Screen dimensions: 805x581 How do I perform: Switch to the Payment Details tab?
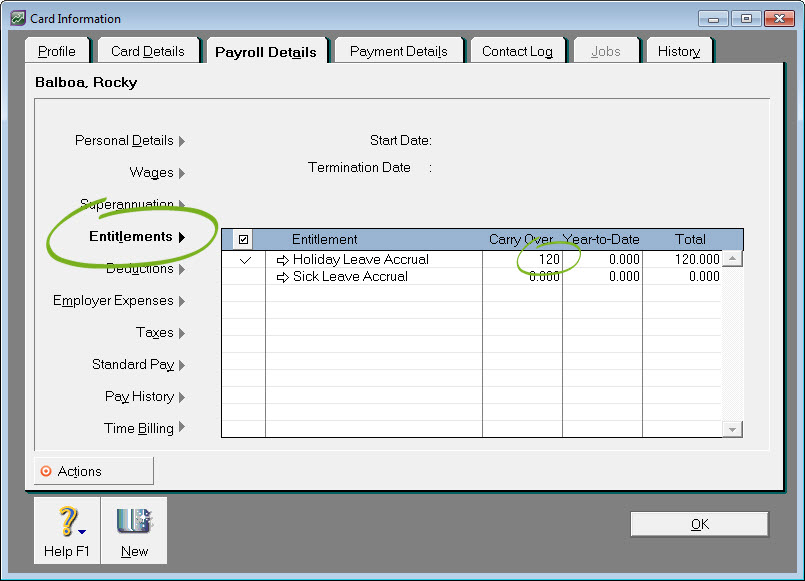[398, 52]
